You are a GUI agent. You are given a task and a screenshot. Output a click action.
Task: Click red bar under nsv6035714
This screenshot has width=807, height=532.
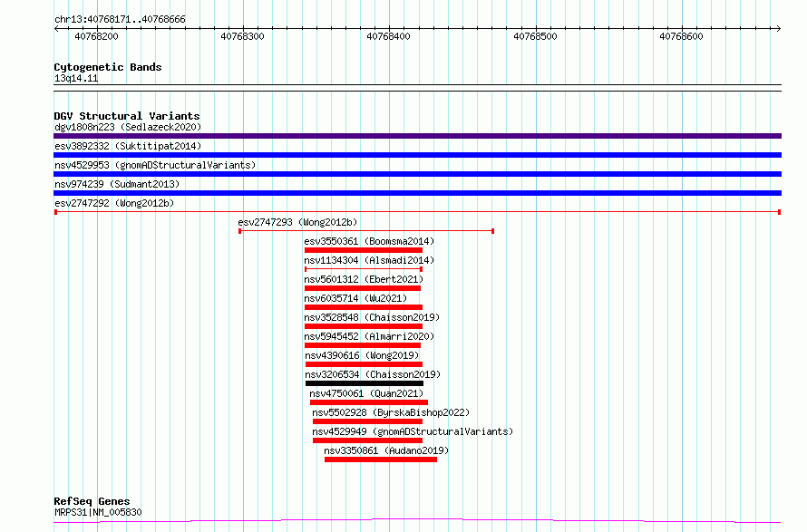tap(364, 307)
